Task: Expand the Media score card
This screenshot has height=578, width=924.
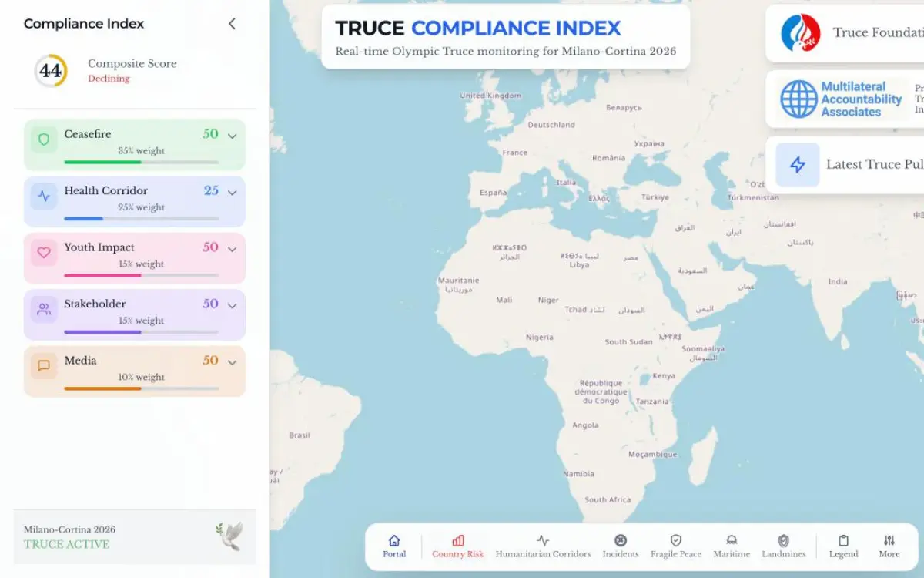Action: coord(232,362)
